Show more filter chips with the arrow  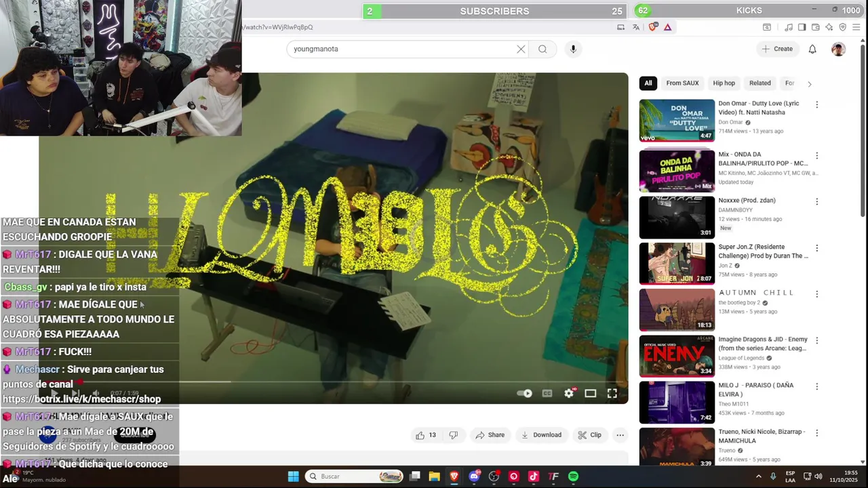(x=809, y=84)
